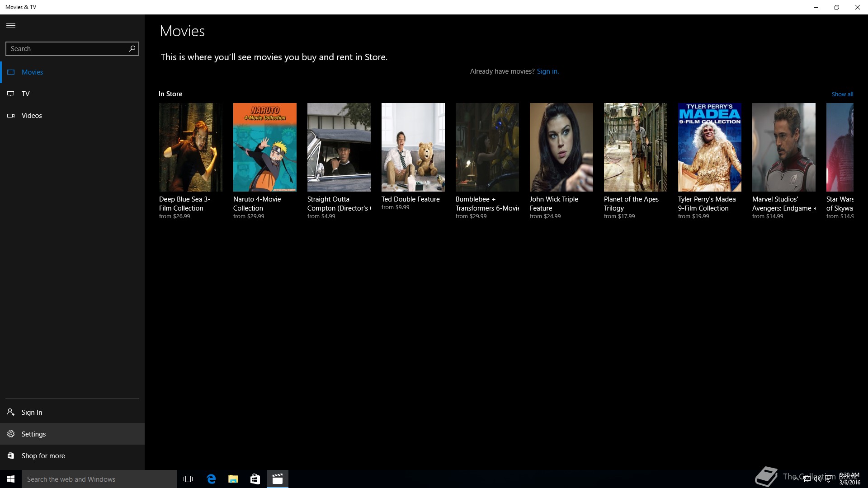Switch to the Videos section
Screen dimensions: 868x488
72,116
